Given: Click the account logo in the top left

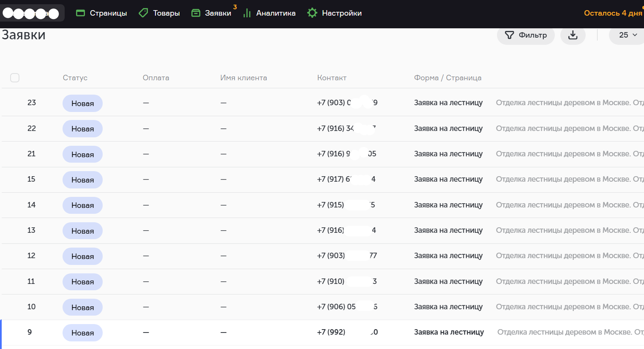Looking at the screenshot, I should click(x=31, y=14).
